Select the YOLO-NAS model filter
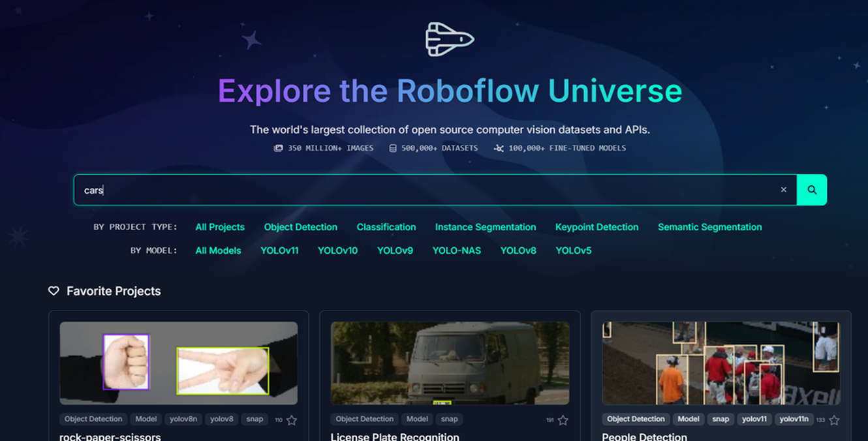 click(457, 251)
